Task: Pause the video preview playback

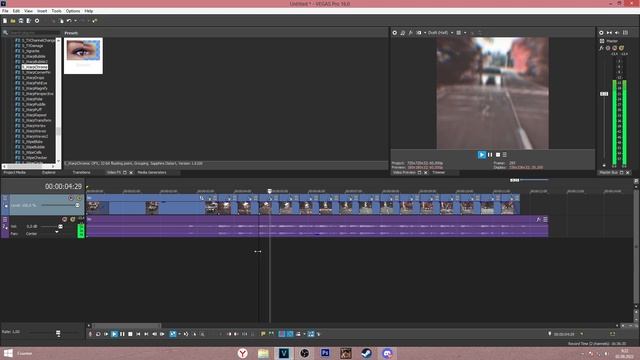Action: click(x=490, y=155)
